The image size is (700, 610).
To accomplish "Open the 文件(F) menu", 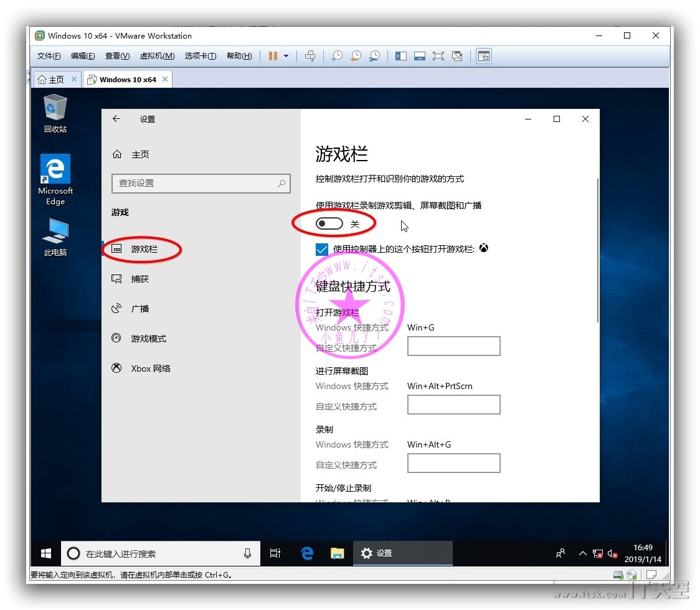I will tap(49, 56).
